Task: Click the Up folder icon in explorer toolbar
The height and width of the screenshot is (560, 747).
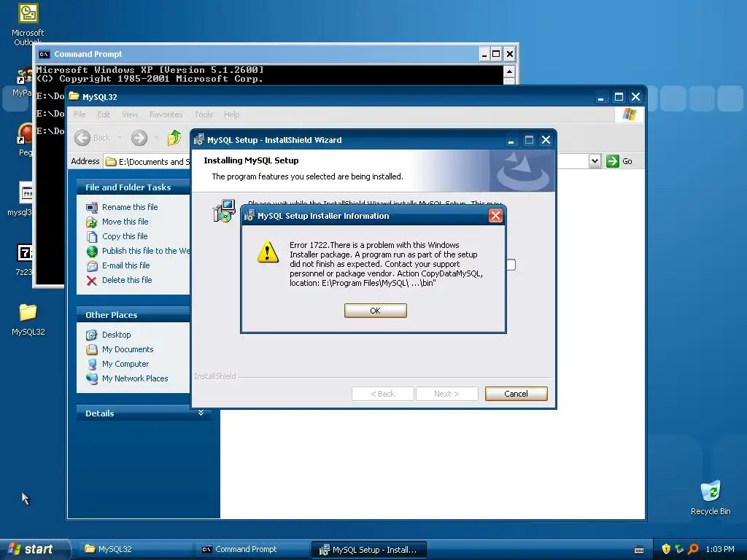Action: pyautogui.click(x=174, y=138)
